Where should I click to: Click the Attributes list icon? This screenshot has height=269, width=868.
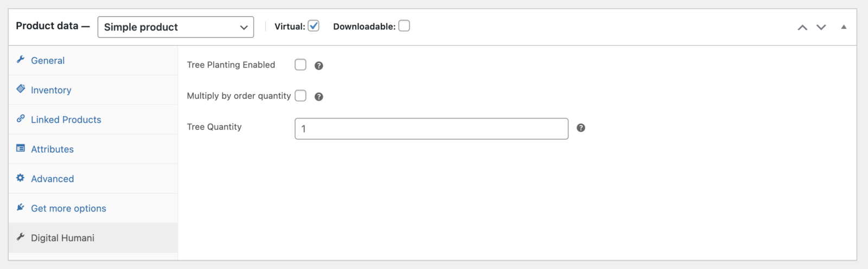point(21,148)
